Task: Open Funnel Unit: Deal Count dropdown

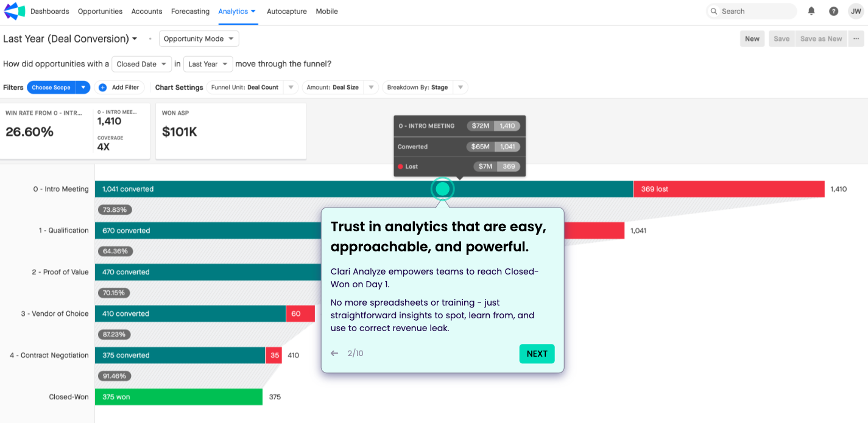Action: (252, 88)
